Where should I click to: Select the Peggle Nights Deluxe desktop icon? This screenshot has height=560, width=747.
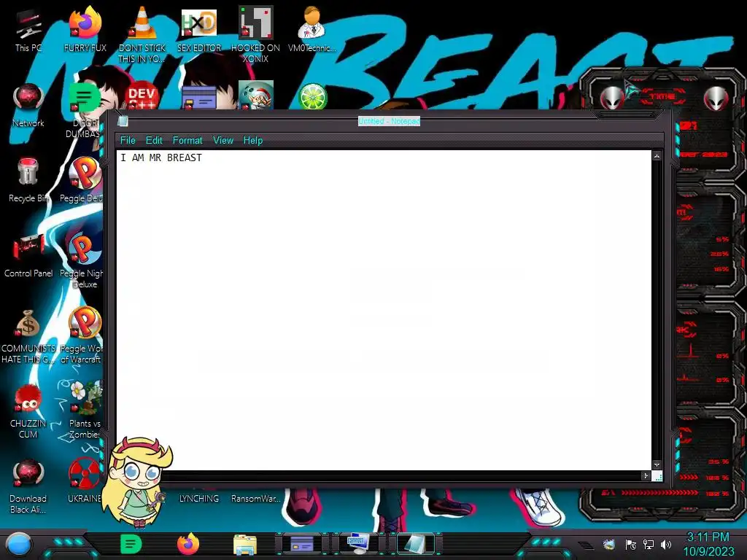[x=83, y=260]
